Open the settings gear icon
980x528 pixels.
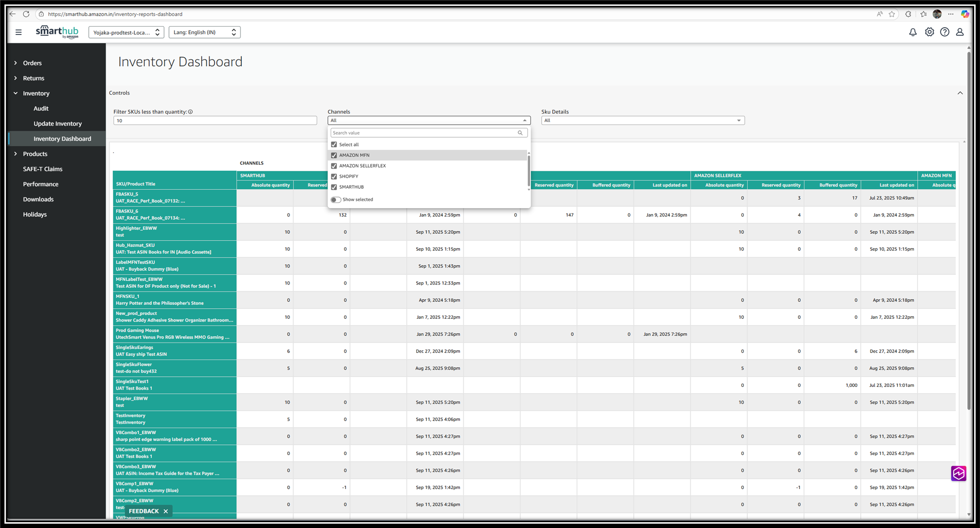(929, 32)
